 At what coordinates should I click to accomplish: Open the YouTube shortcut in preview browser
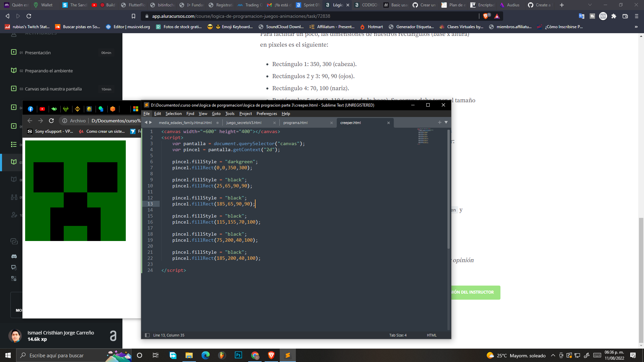42,109
